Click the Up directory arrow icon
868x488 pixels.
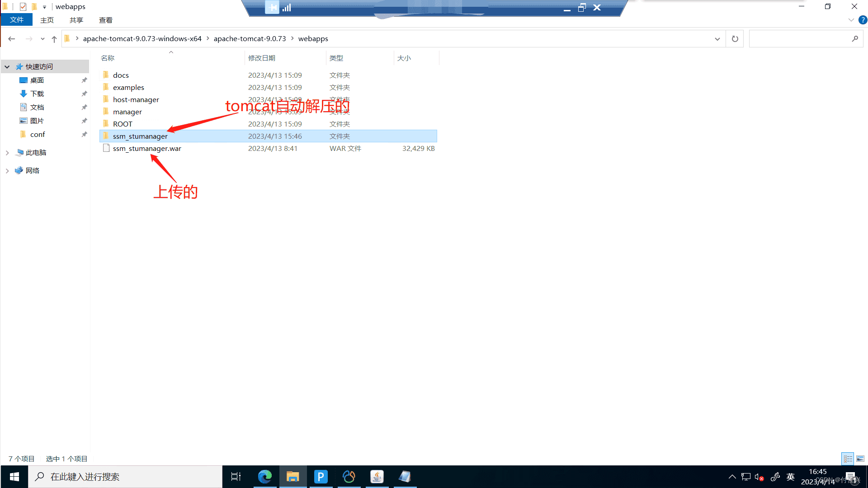click(x=54, y=39)
